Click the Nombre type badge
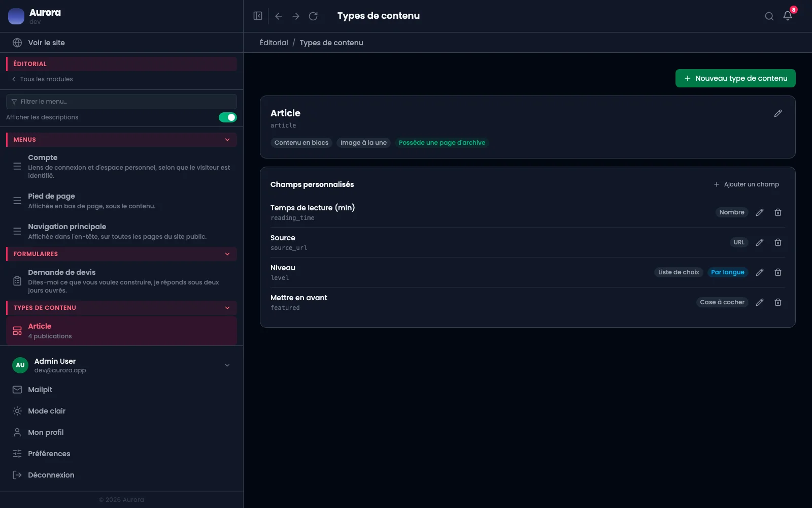 732,212
